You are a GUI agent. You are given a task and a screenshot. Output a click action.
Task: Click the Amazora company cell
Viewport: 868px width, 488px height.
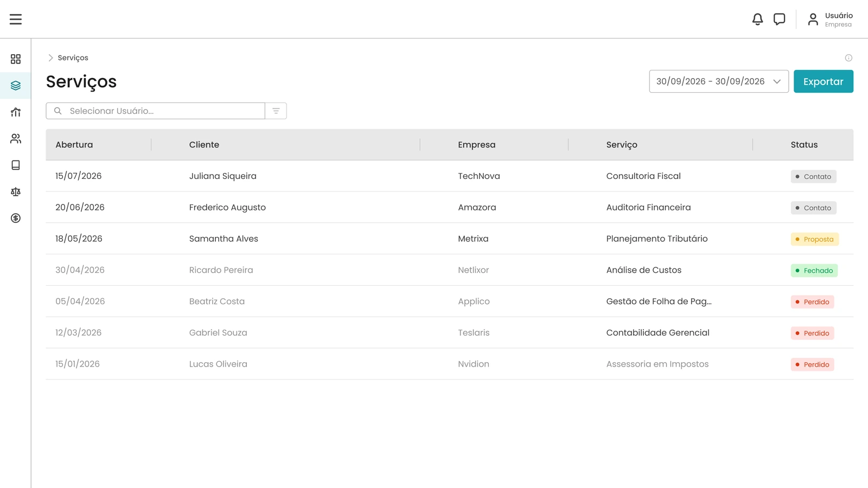coord(477,207)
